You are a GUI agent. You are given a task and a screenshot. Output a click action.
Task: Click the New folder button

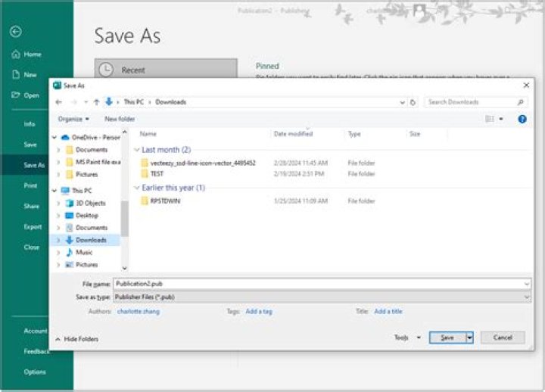pos(120,119)
